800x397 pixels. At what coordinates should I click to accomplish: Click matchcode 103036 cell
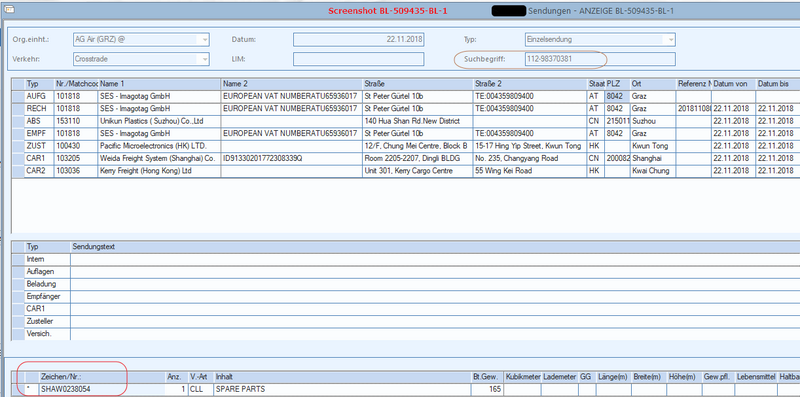76,171
